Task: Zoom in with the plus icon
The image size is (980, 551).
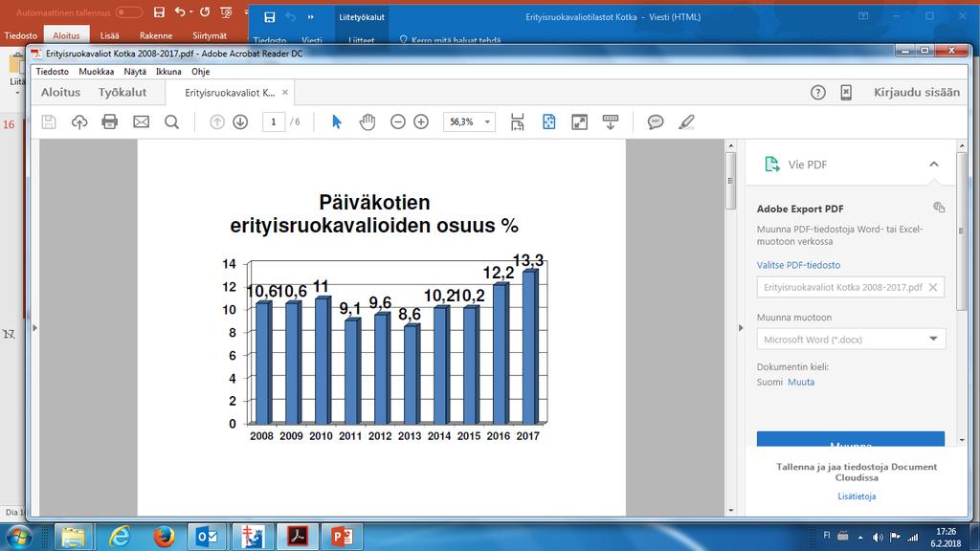Action: point(421,121)
